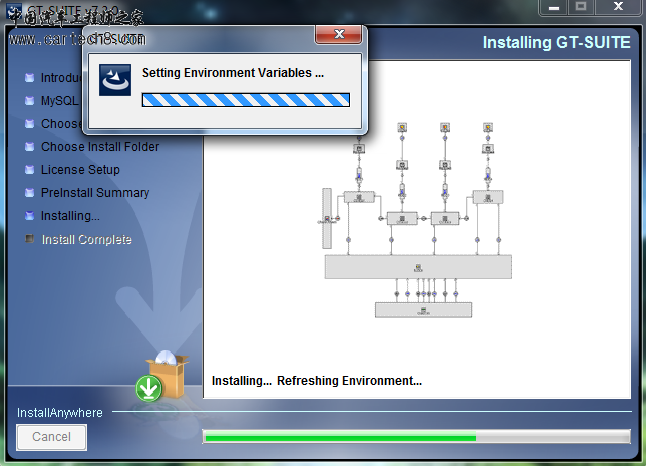Click the Setting Environment Variables text
The image size is (646, 466).
(233, 73)
